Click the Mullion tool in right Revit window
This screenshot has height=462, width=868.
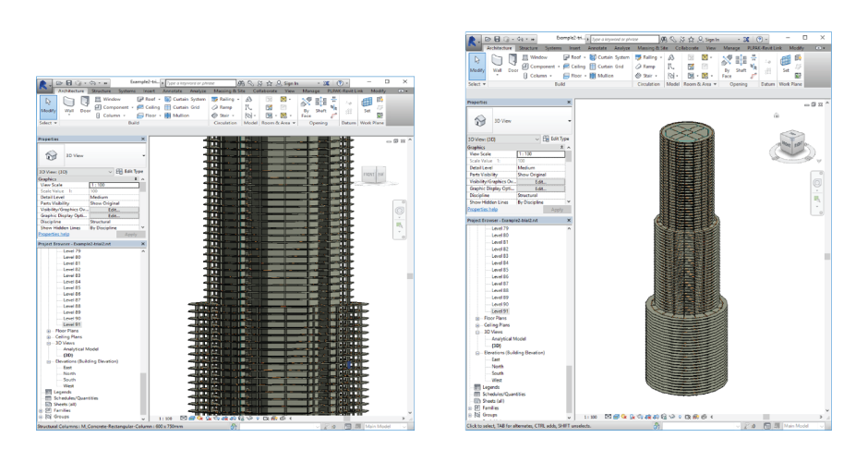click(602, 76)
